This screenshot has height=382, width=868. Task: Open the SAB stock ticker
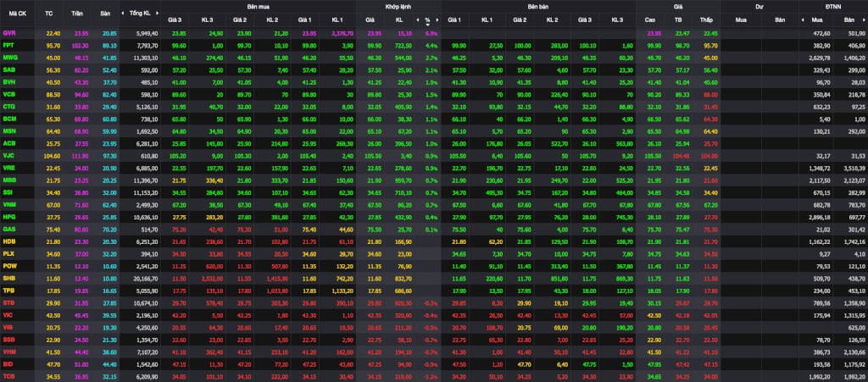click(8, 69)
